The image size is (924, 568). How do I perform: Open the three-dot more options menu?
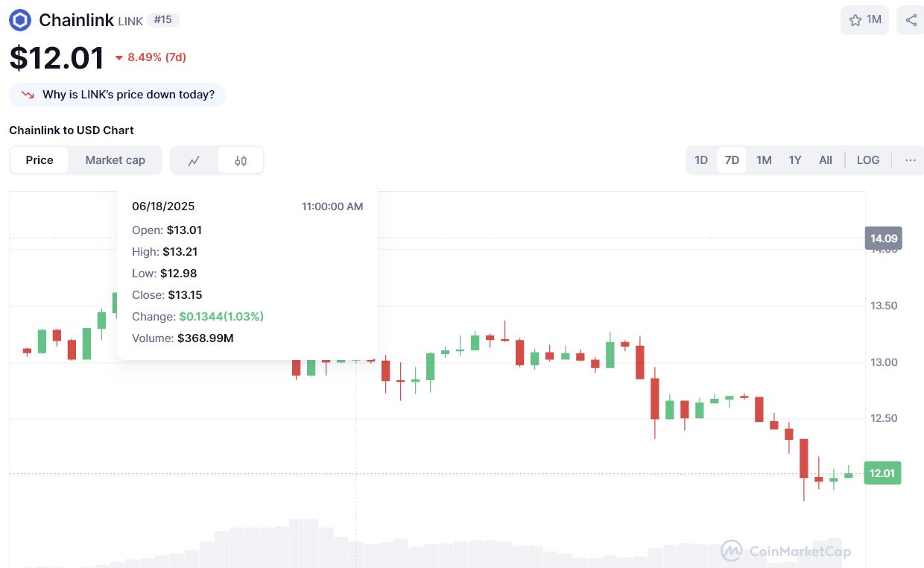pos(910,160)
